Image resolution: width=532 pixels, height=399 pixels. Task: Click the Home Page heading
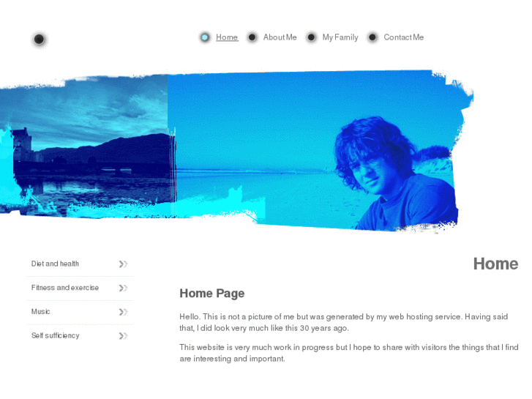click(x=212, y=294)
